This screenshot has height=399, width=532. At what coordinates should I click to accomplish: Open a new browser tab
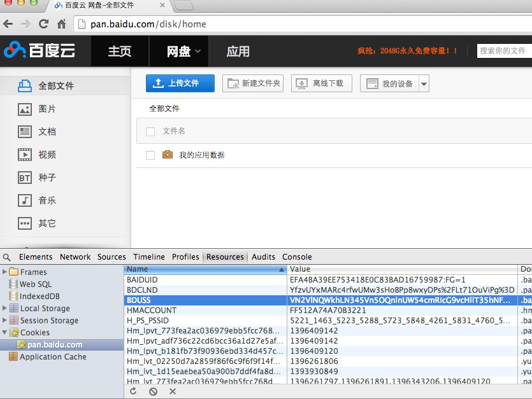[183, 6]
